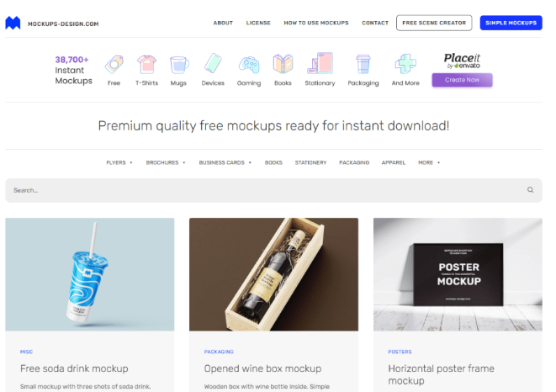
Task: Open the Business Cards dropdown
Action: [225, 162]
